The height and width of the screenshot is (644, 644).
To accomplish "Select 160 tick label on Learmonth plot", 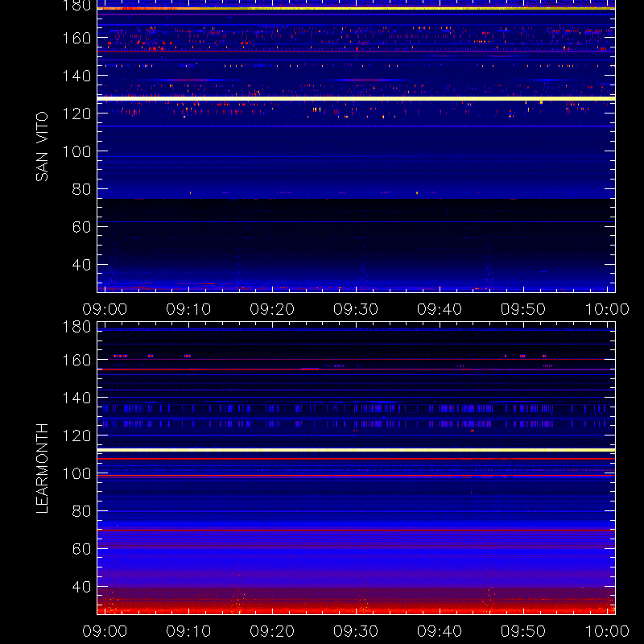I will [x=76, y=360].
